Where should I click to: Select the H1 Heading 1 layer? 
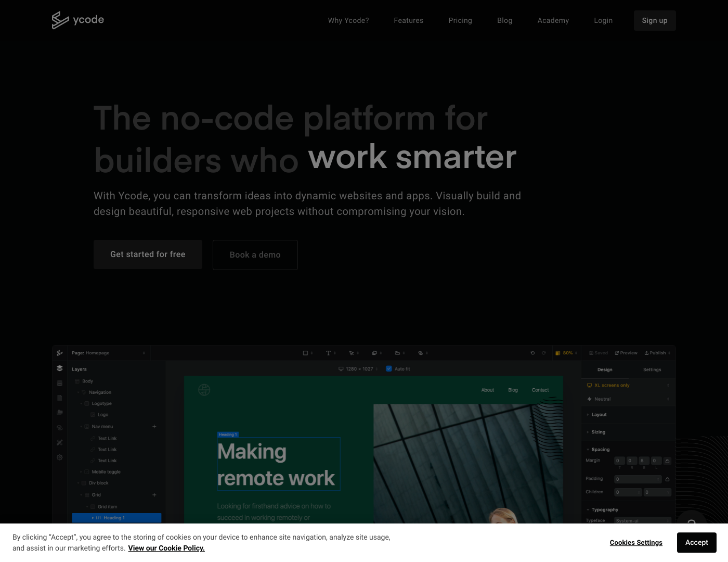pyautogui.click(x=116, y=518)
